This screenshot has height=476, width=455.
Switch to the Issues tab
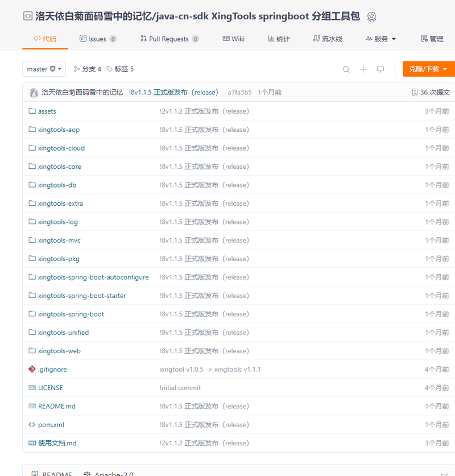point(98,39)
